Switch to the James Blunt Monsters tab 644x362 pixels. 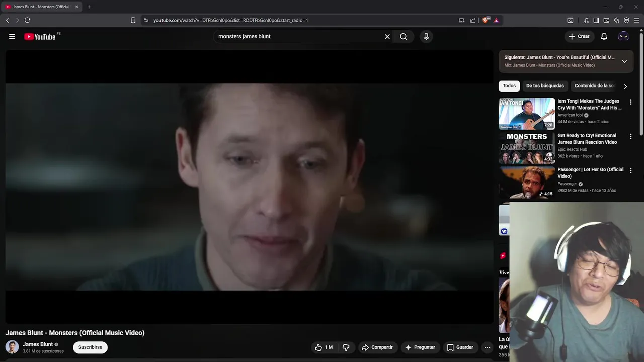click(x=41, y=7)
